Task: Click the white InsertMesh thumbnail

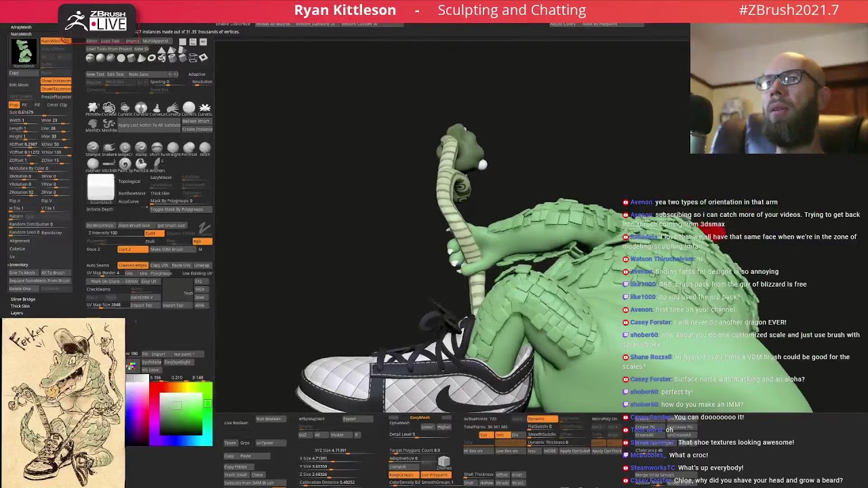Action: click(x=100, y=189)
